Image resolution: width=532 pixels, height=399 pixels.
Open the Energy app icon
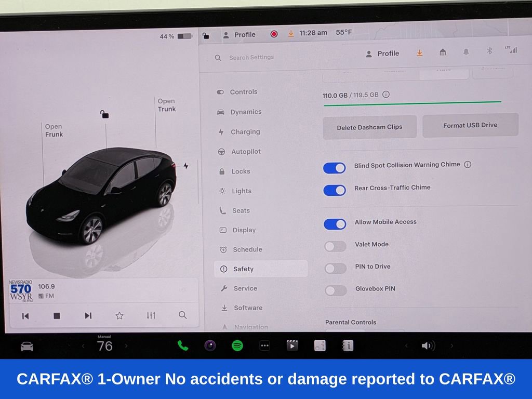(x=320, y=345)
